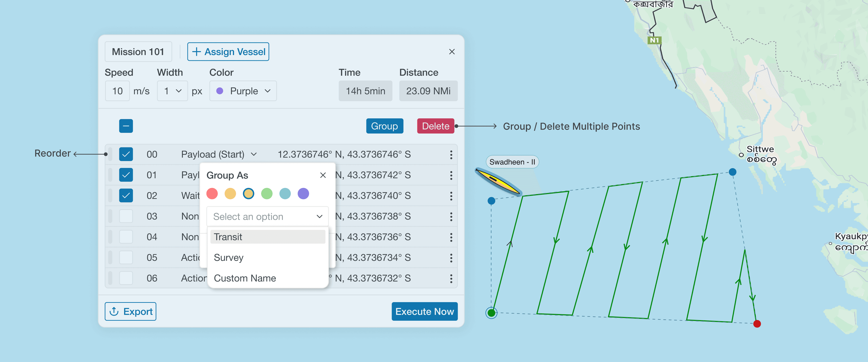Screen dimensions: 868x362
Task: Open kebab menu on row 06
Action: tap(451, 278)
